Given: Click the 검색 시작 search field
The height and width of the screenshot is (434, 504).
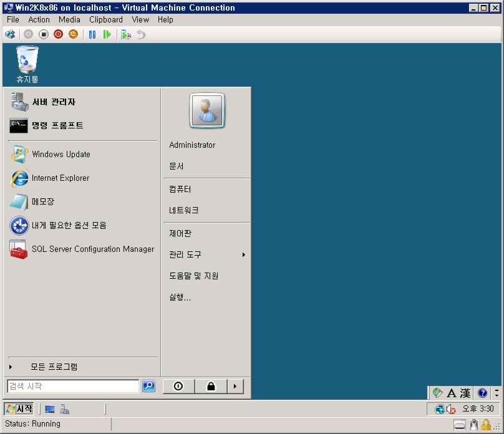Looking at the screenshot, I should click(x=73, y=386).
